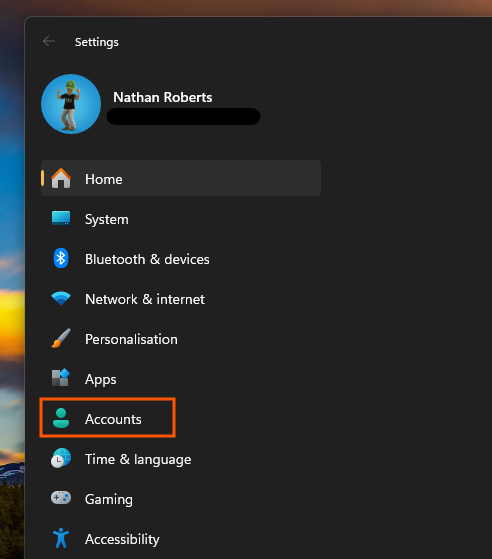Click the Nathan Roberts account name
Screen dimensions: 492x559
pyautogui.click(x=163, y=97)
